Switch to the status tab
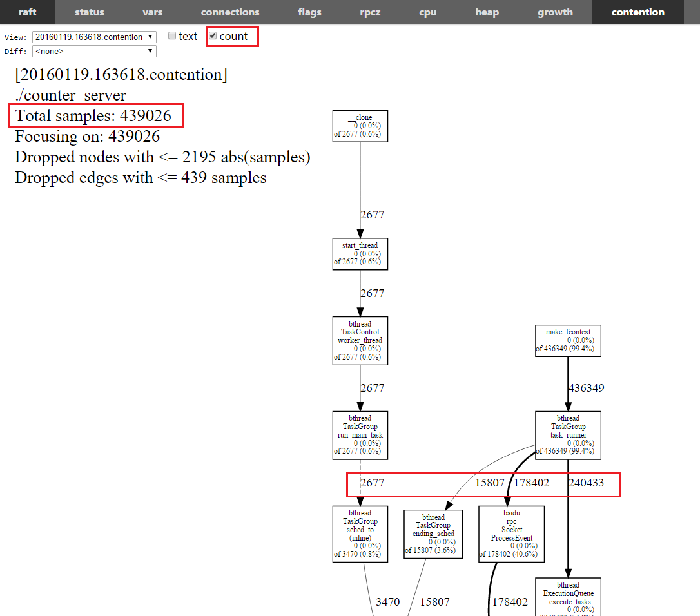The image size is (700, 616). [x=89, y=12]
